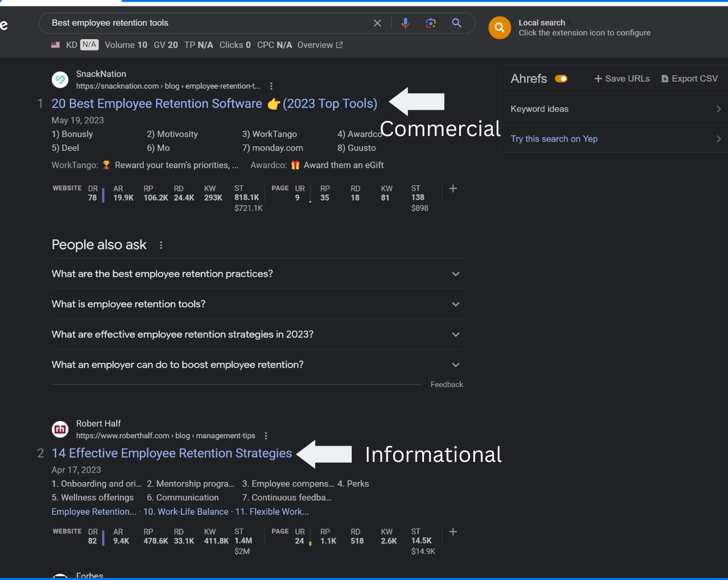Click the 'Volume 10' metric
The width and height of the screenshot is (728, 580).
point(126,45)
